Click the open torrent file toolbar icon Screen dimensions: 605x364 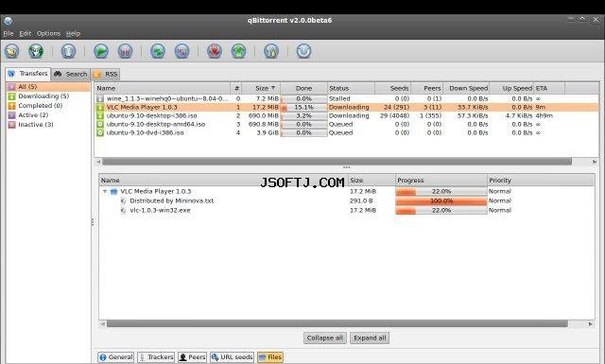(x=12, y=51)
